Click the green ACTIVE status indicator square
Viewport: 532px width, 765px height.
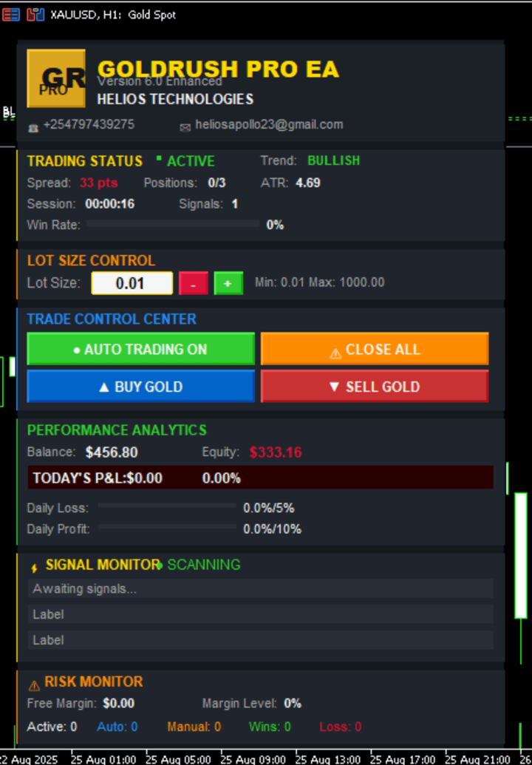158,158
